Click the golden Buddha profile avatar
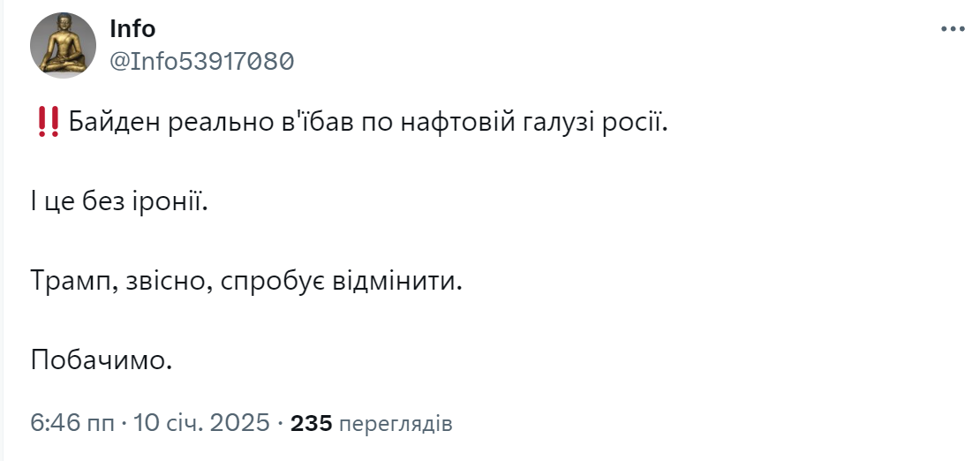Screen dimensions: 980x461 pyautogui.click(x=63, y=45)
